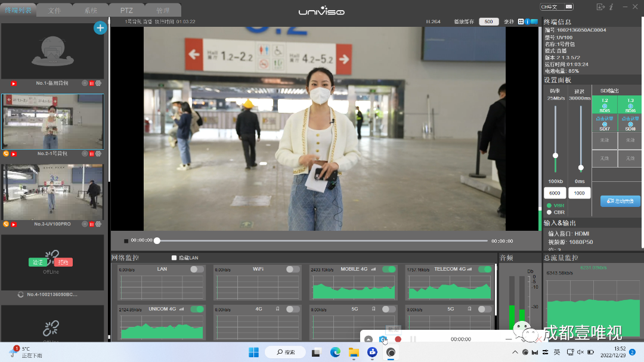The width and height of the screenshot is (644, 362).
Task: Add a new terminal with the plus icon
Action: pos(100,28)
